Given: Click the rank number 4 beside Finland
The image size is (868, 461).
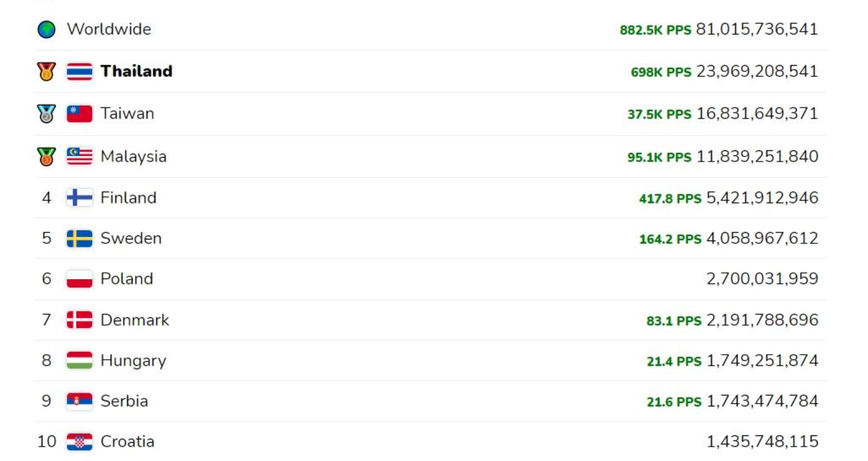Looking at the screenshot, I should (x=46, y=198).
